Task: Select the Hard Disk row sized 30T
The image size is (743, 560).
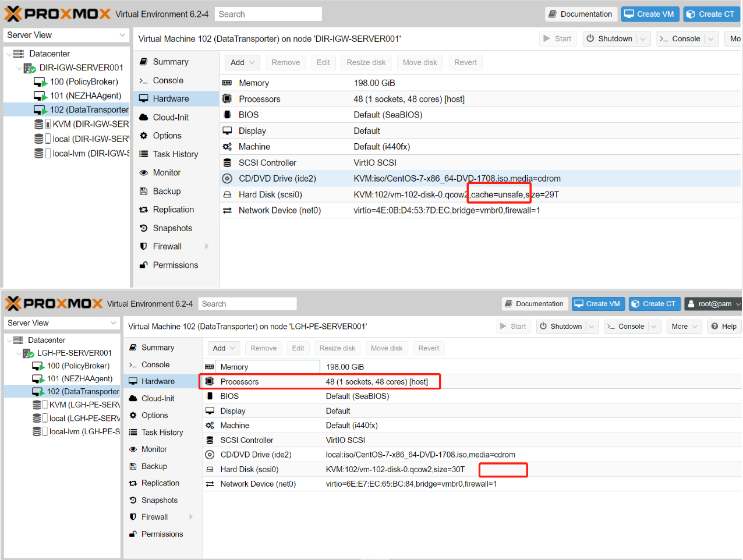Action: coord(395,469)
